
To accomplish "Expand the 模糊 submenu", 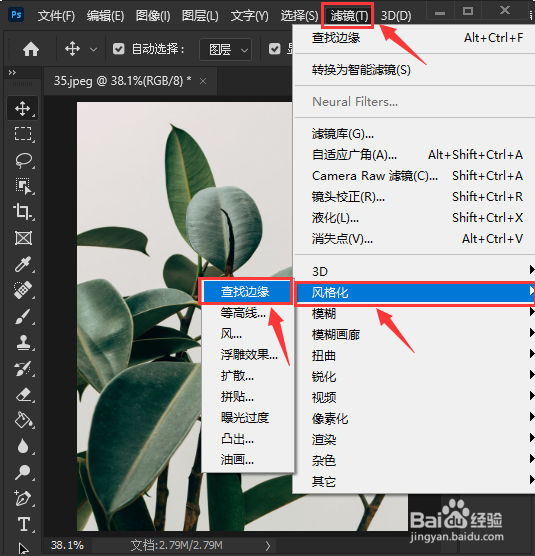I will coord(413,313).
